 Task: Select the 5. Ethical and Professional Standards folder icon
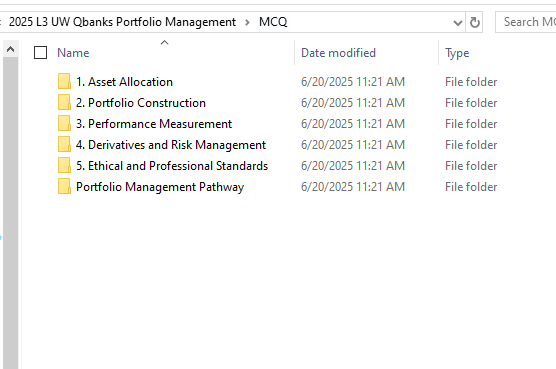click(x=64, y=166)
